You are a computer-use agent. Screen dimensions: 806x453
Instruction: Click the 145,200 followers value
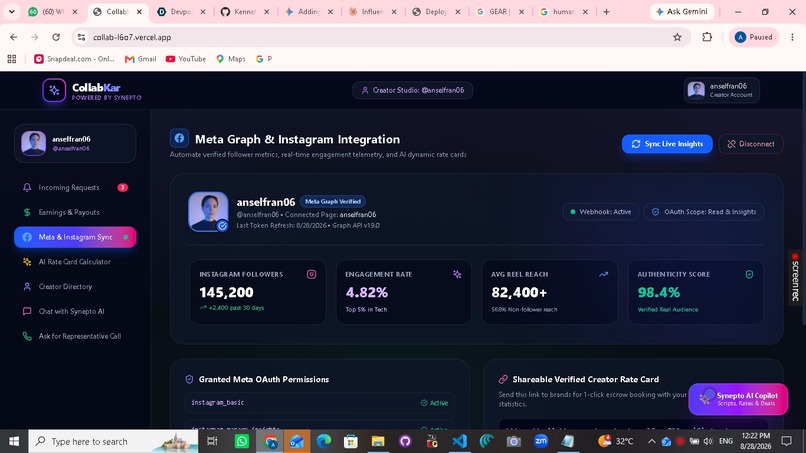coord(226,293)
